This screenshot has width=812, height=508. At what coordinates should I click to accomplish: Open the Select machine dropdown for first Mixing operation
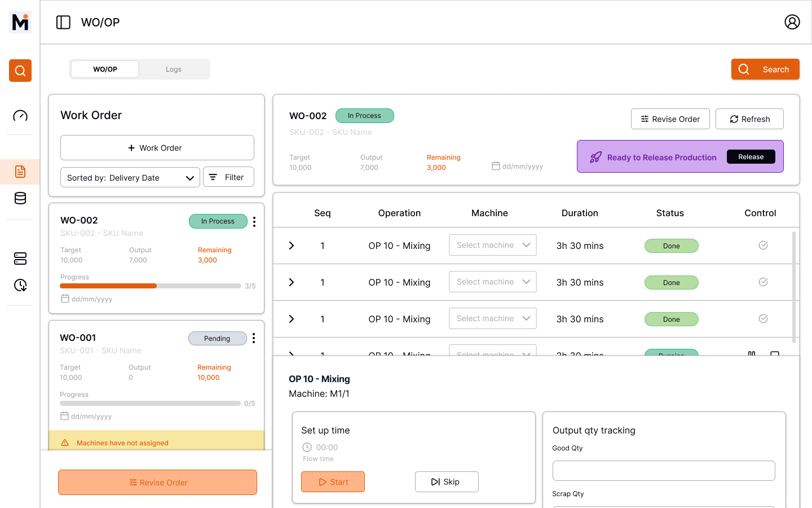pyautogui.click(x=492, y=244)
